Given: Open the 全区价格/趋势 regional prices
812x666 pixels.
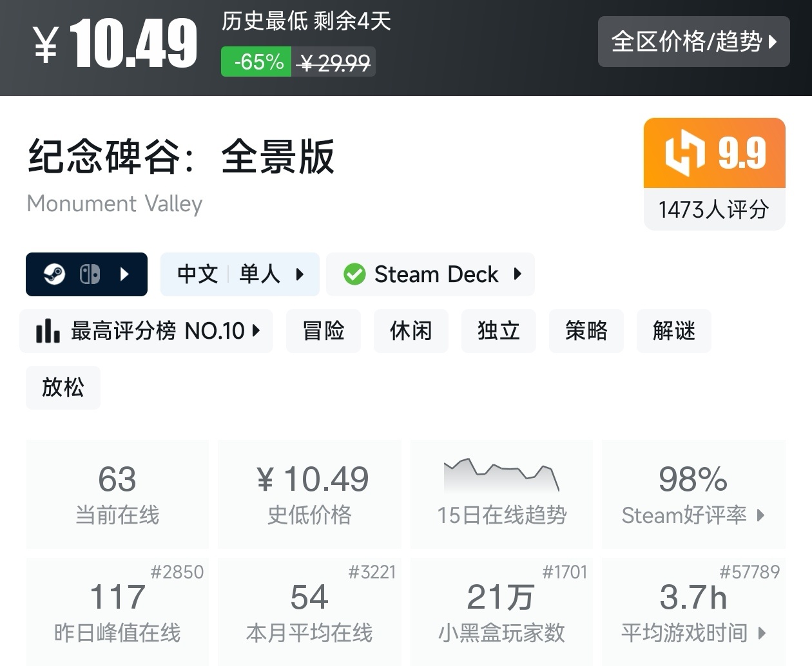Looking at the screenshot, I should 693,42.
